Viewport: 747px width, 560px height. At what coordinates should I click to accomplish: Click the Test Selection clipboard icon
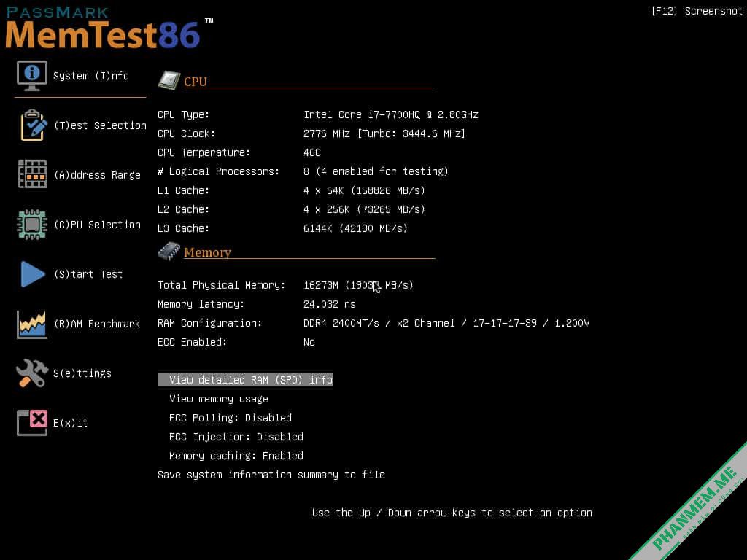33,125
